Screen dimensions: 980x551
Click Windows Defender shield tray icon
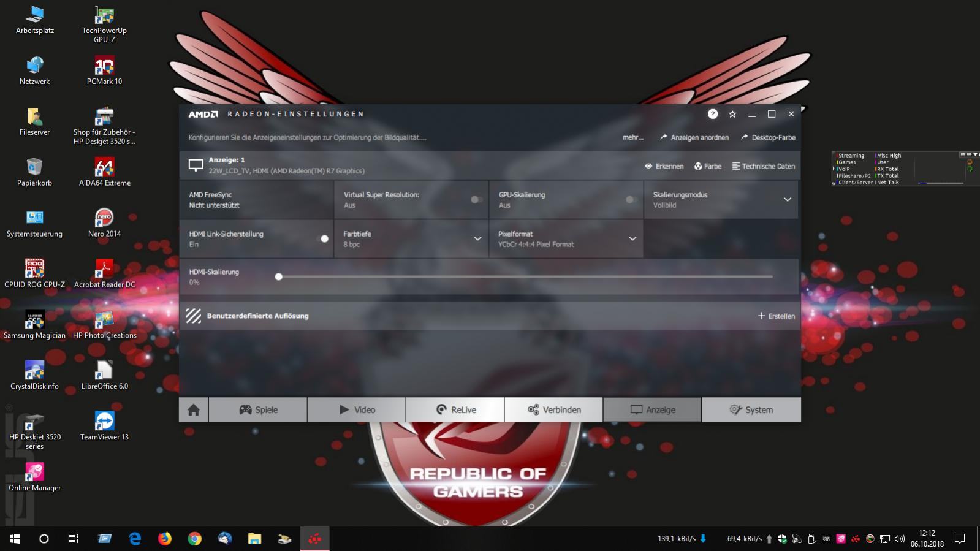[782, 539]
